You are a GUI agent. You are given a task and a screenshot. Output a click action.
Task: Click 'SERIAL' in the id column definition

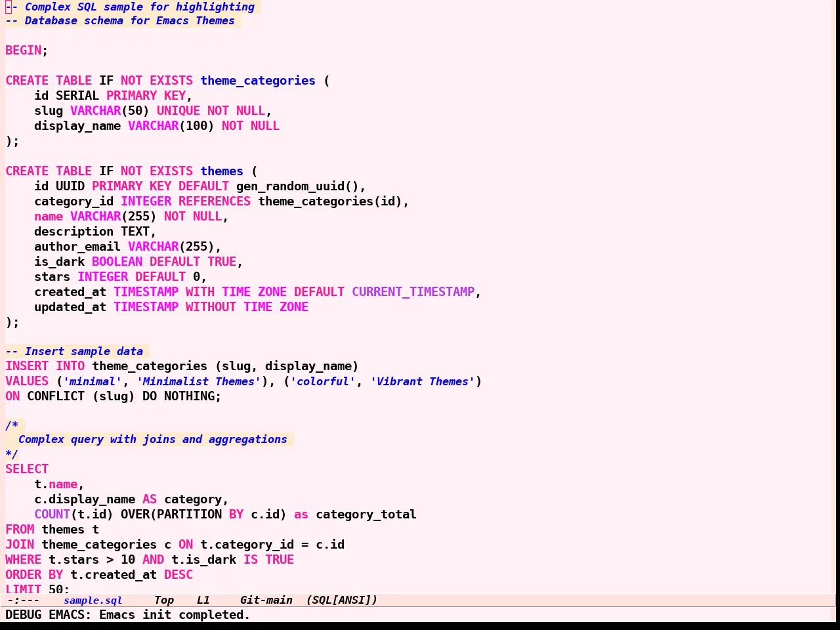77,96
